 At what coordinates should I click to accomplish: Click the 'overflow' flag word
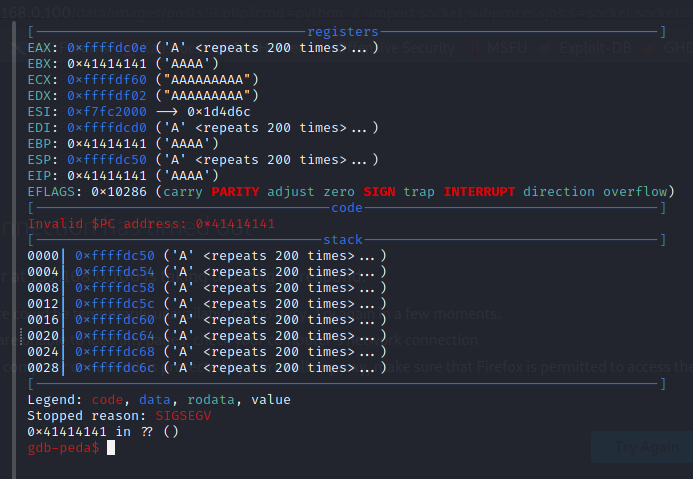tap(635, 192)
